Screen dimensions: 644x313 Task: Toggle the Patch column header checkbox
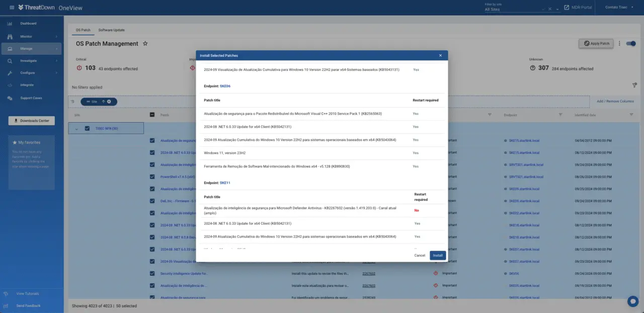[x=152, y=115]
